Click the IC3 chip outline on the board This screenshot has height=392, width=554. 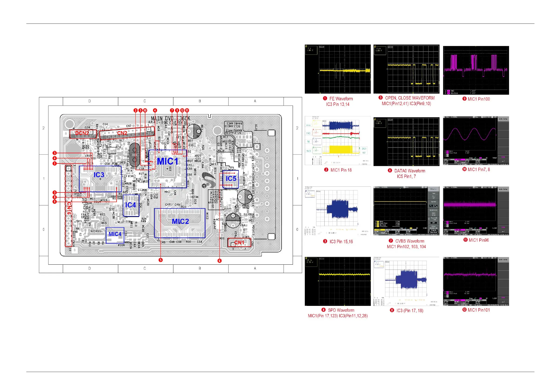pyautogui.click(x=100, y=179)
